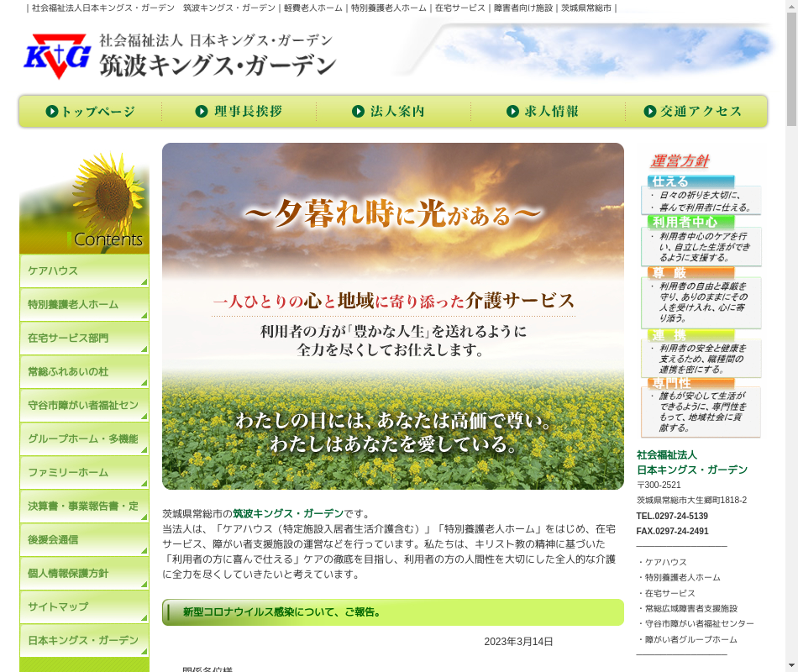Open the トップページ navigation item
Image resolution: width=798 pixels, height=672 pixels.
91,112
